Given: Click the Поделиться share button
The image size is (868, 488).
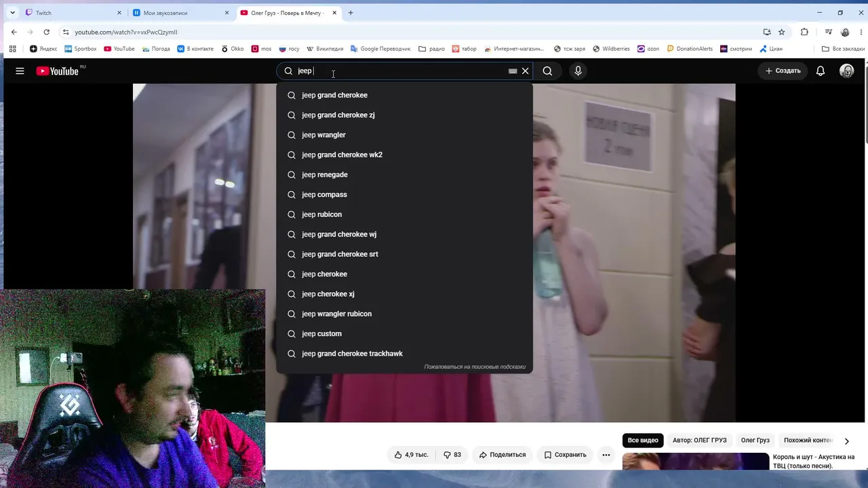Looking at the screenshot, I should pos(502,455).
